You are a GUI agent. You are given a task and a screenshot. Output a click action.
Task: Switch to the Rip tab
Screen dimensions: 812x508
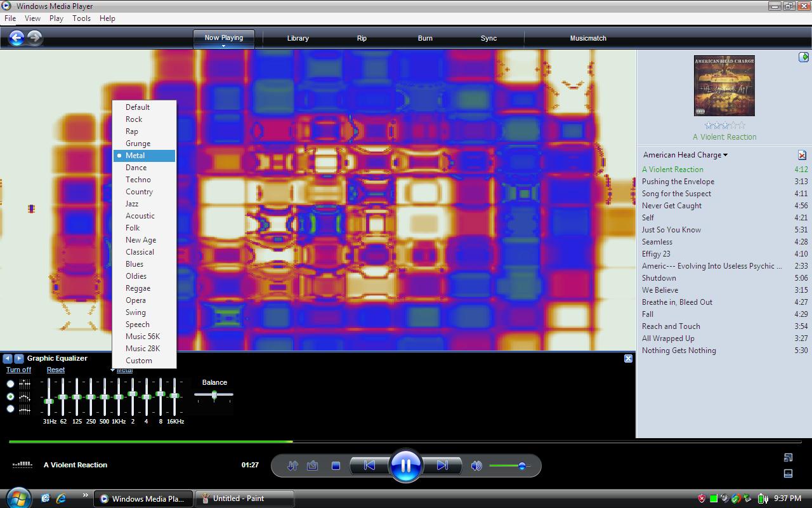pyautogui.click(x=362, y=38)
